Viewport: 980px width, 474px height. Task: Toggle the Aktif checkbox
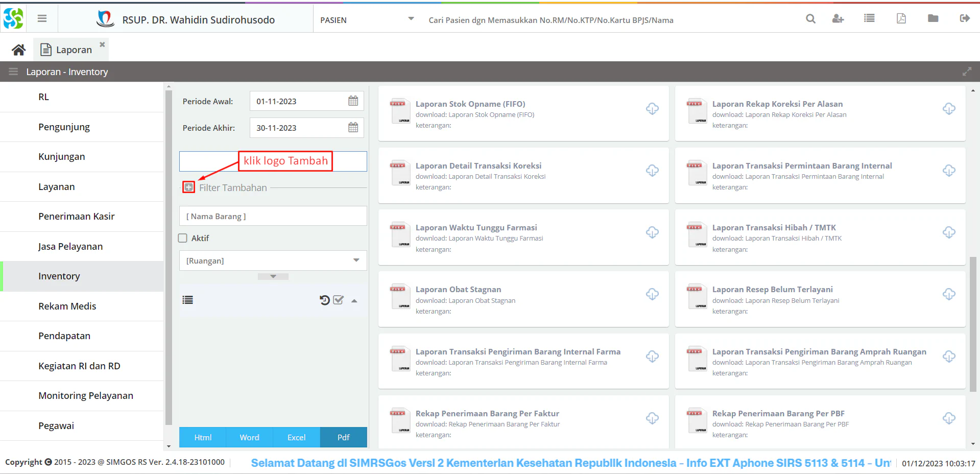(x=182, y=238)
